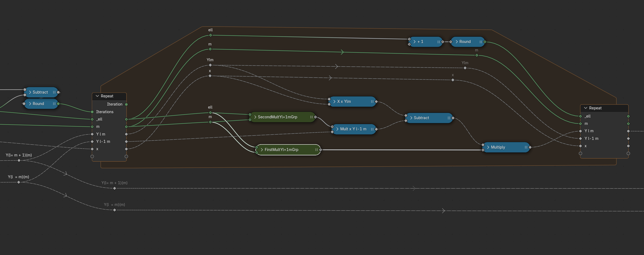Select the dimmed Y(l= m + 1)(m) reroute point

(x=115, y=188)
